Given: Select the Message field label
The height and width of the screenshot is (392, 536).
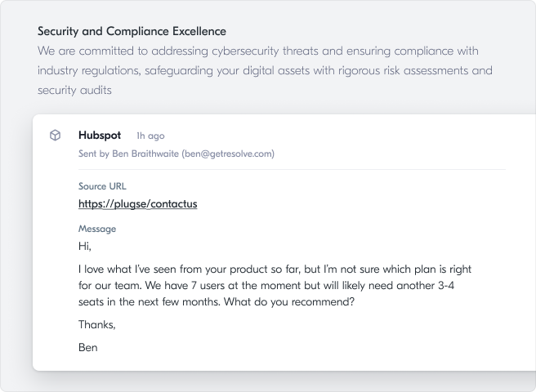Looking at the screenshot, I should pyautogui.click(x=97, y=229).
